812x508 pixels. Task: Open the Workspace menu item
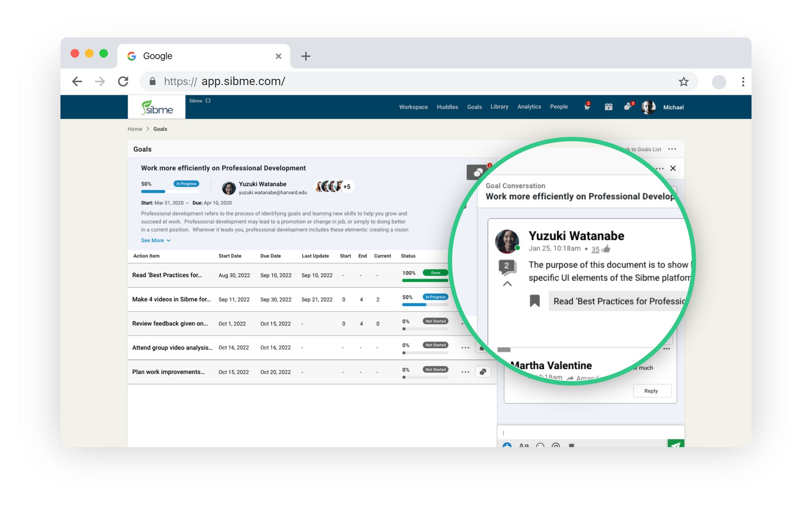tap(413, 107)
